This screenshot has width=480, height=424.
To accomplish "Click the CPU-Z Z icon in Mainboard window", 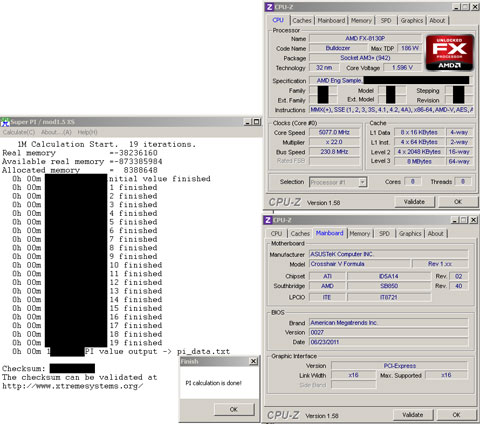I will pyautogui.click(x=268, y=220).
